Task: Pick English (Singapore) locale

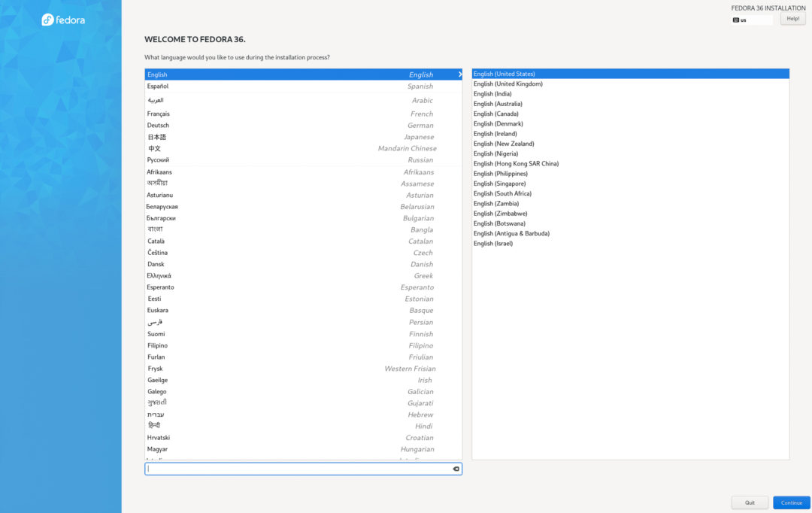Action: click(630, 184)
